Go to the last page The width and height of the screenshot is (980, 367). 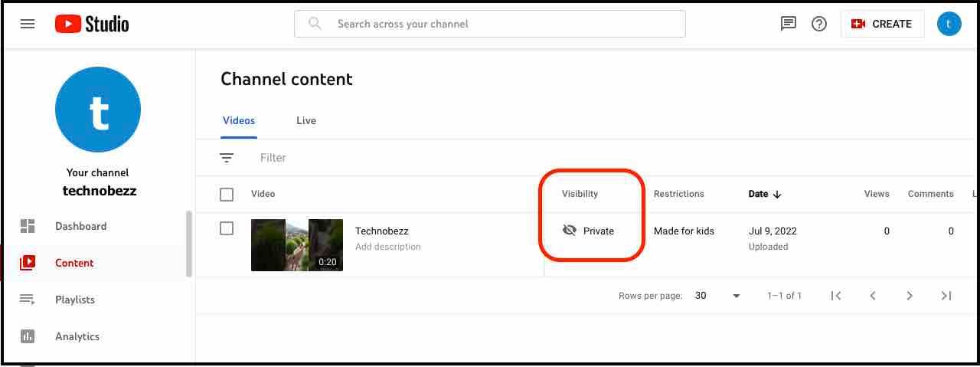[946, 296]
